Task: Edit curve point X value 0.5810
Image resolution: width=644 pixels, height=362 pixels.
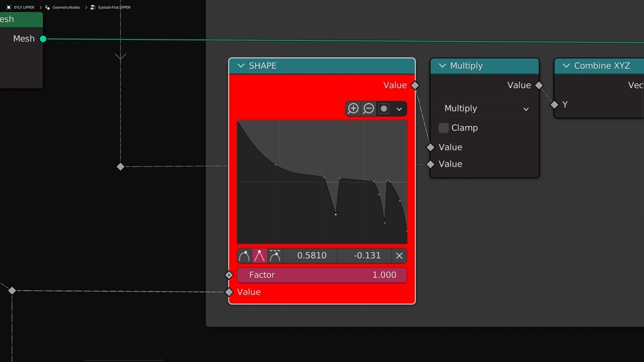Action: (x=311, y=256)
